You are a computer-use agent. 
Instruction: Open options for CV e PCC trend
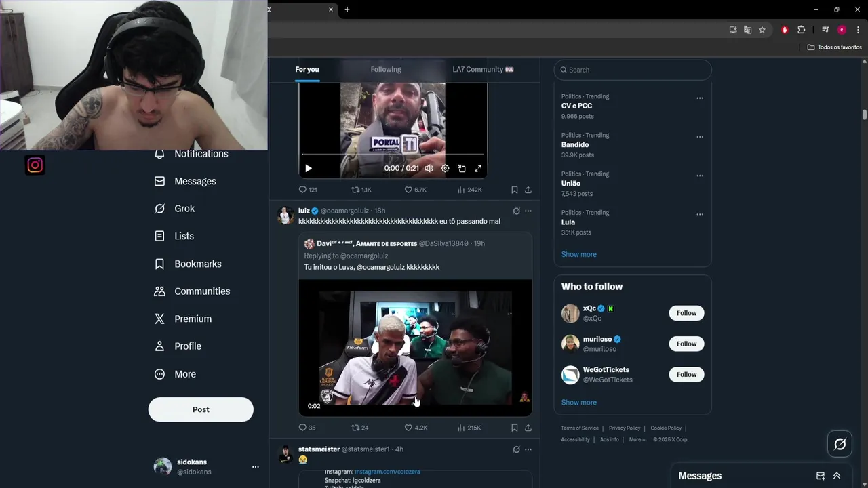[700, 98]
